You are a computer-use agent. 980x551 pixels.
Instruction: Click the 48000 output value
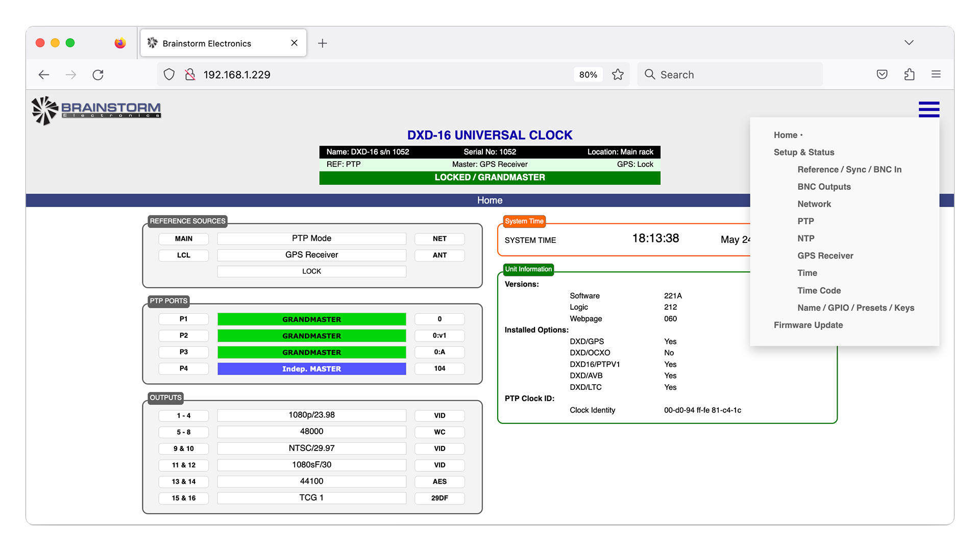312,432
